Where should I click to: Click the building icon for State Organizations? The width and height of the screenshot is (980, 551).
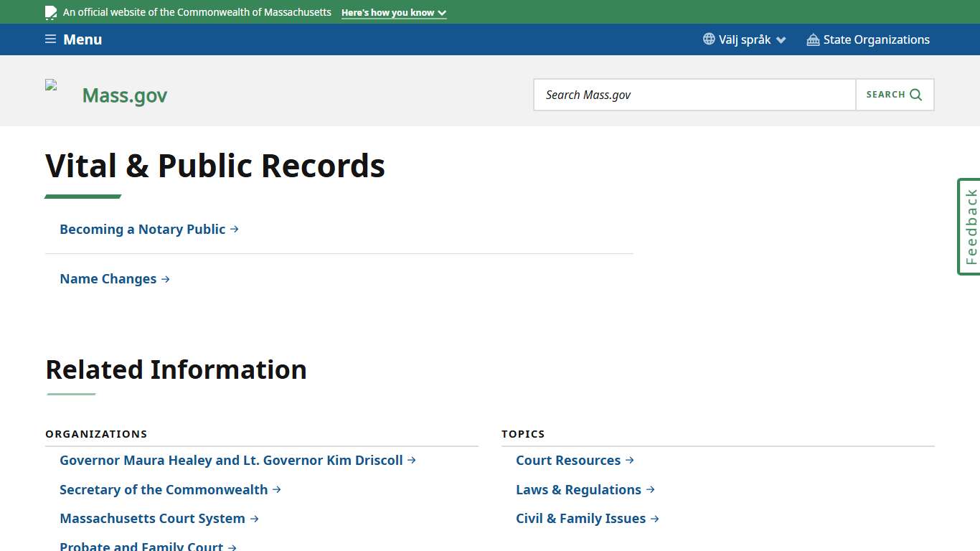[812, 39]
